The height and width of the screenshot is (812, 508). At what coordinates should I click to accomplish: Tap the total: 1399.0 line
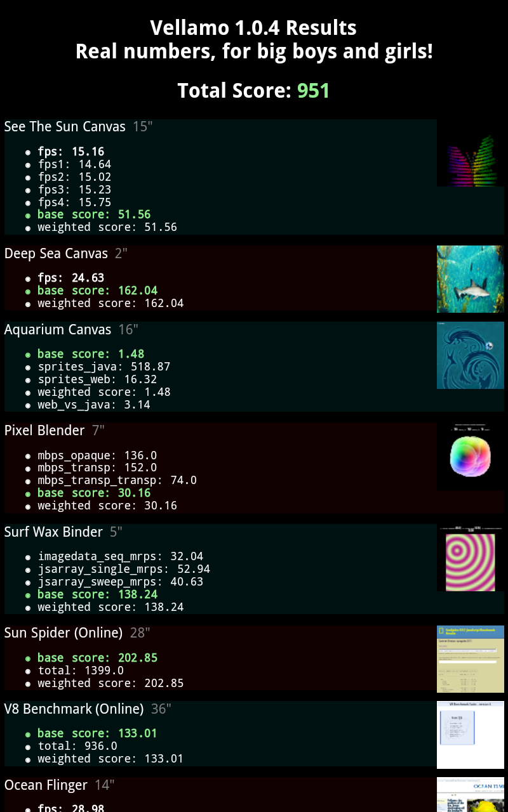click(x=81, y=671)
